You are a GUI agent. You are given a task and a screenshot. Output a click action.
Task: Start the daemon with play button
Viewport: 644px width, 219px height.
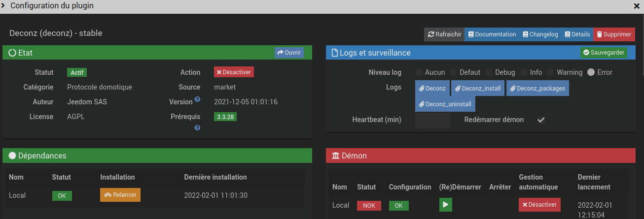pos(445,205)
